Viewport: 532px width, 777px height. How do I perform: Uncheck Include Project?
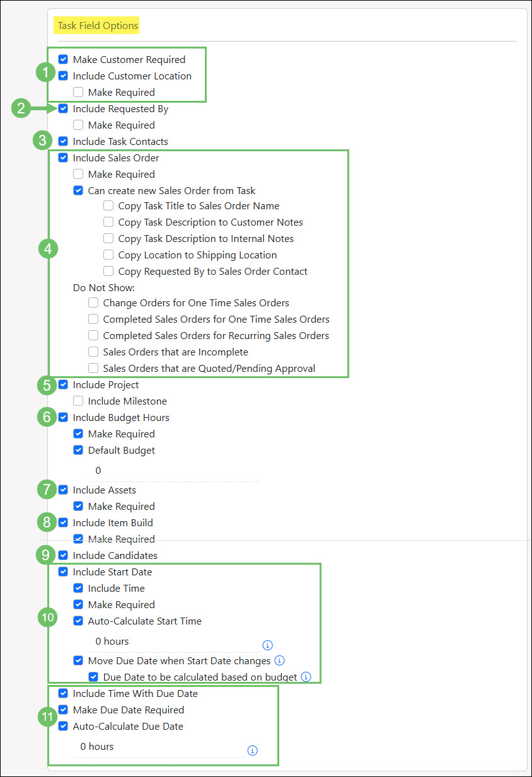(63, 384)
